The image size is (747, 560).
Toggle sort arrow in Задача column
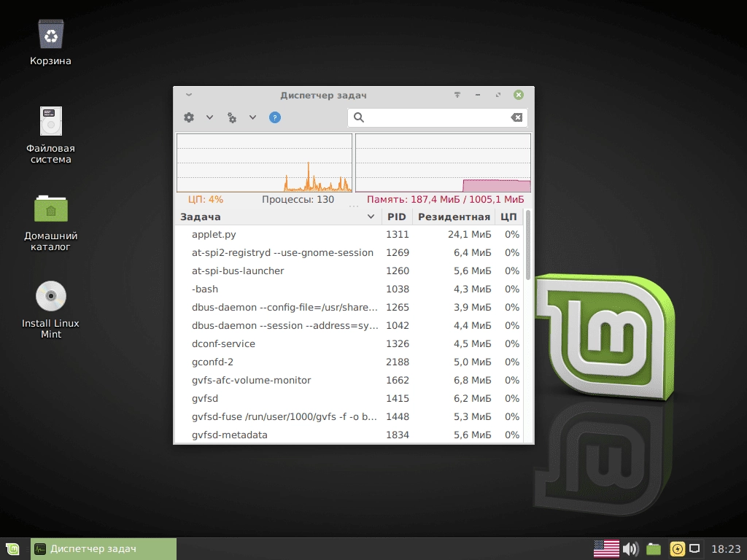[x=371, y=217]
